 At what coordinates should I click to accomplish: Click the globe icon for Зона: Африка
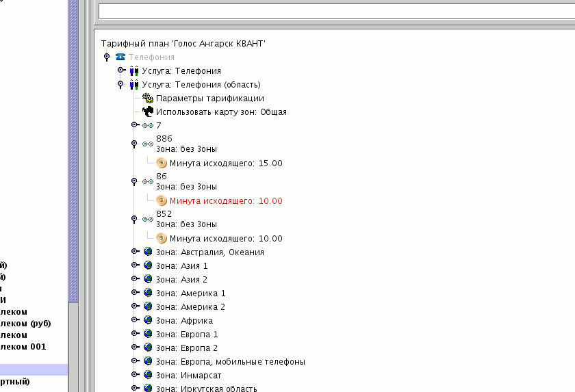(x=148, y=320)
